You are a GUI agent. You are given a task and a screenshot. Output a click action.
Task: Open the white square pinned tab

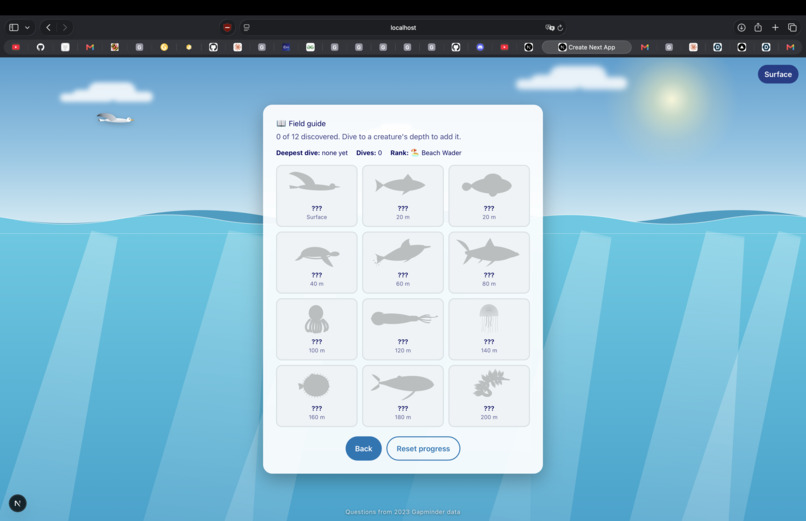click(x=65, y=47)
